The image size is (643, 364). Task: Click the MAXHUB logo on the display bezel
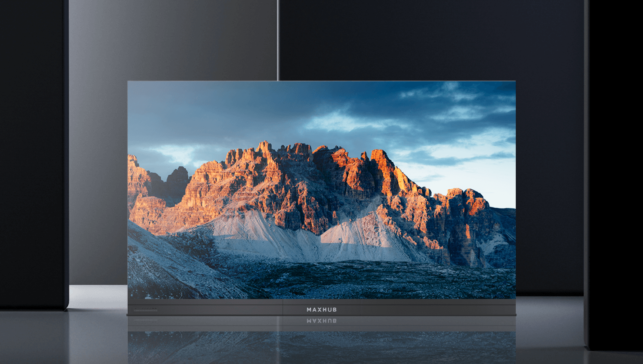(x=321, y=310)
